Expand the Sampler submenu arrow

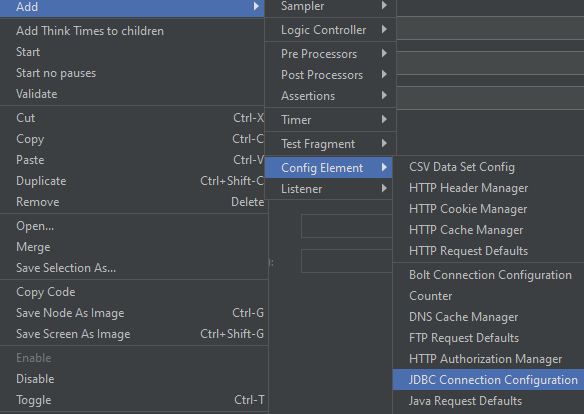384,6
